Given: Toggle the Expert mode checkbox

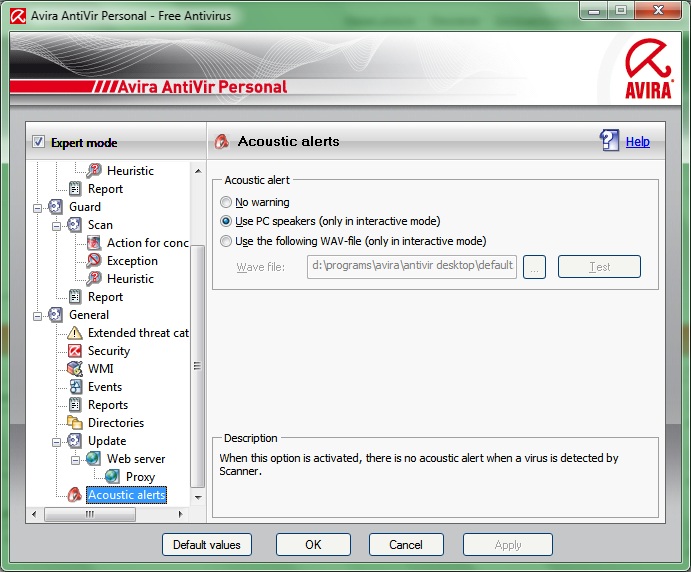Looking at the screenshot, I should [38, 142].
